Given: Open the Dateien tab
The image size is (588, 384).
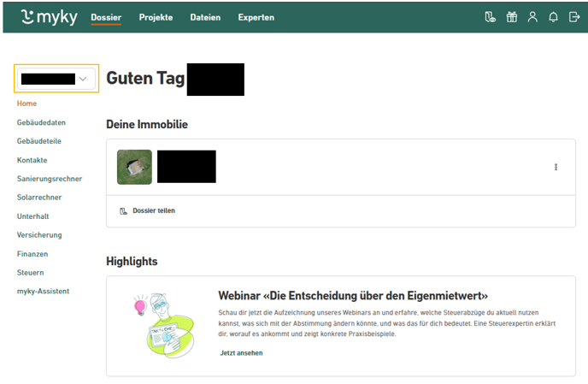Looking at the screenshot, I should pyautogui.click(x=205, y=17).
